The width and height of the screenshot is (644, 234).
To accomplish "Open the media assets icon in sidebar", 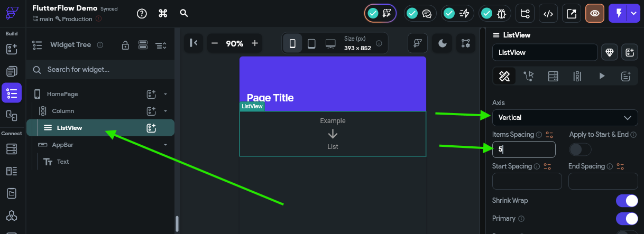I will coord(12,193).
